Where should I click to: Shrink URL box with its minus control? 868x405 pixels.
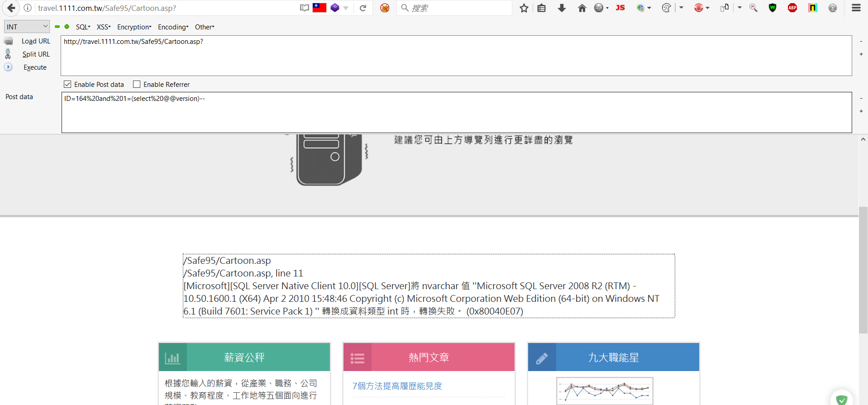tap(861, 41)
